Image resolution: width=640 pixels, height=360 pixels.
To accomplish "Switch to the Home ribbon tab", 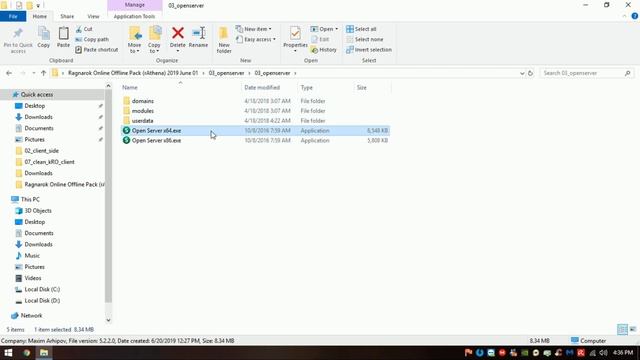I will (x=40, y=16).
